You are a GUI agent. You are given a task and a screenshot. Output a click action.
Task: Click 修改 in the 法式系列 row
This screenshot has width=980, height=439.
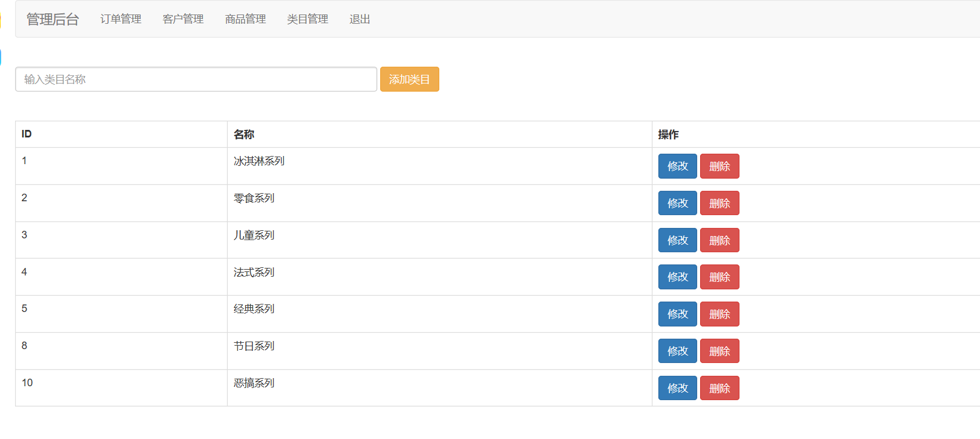(x=677, y=277)
